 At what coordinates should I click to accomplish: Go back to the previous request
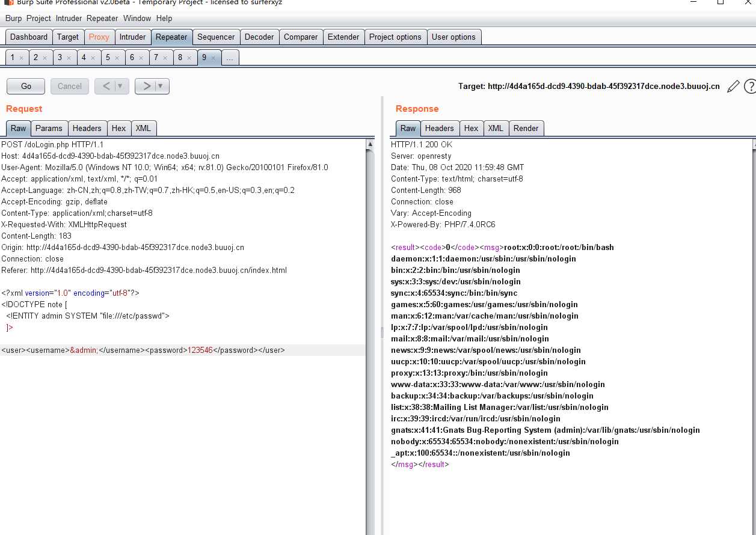click(106, 86)
